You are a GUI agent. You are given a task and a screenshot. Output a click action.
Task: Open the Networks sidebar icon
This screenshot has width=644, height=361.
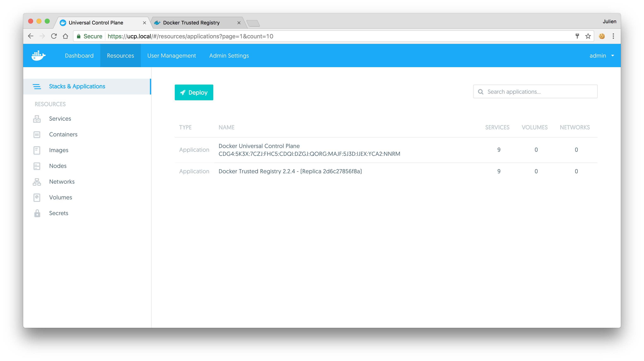click(37, 182)
